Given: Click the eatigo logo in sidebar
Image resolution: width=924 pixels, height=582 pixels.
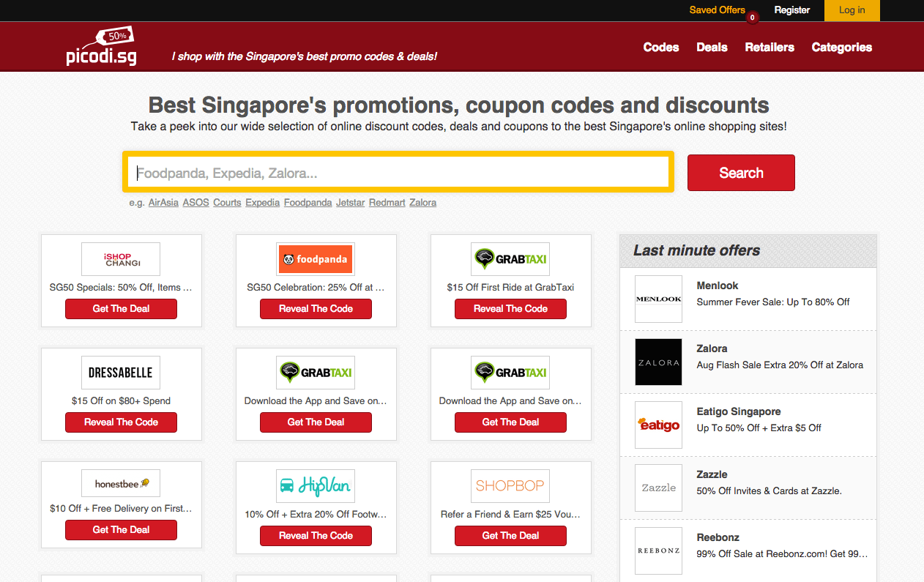Looking at the screenshot, I should [658, 425].
